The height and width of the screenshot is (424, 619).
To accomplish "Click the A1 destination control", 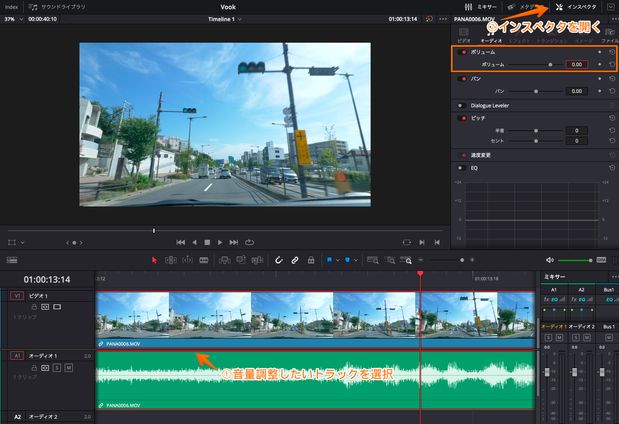I will pyautogui.click(x=17, y=356).
